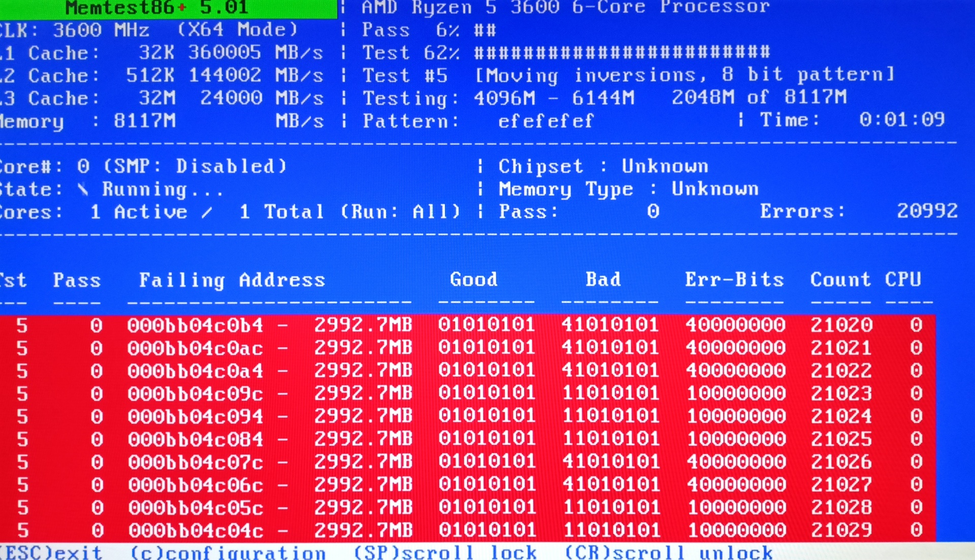Click the (SP)scroll lock option
Screen dimensions: 975x560
click(x=445, y=552)
